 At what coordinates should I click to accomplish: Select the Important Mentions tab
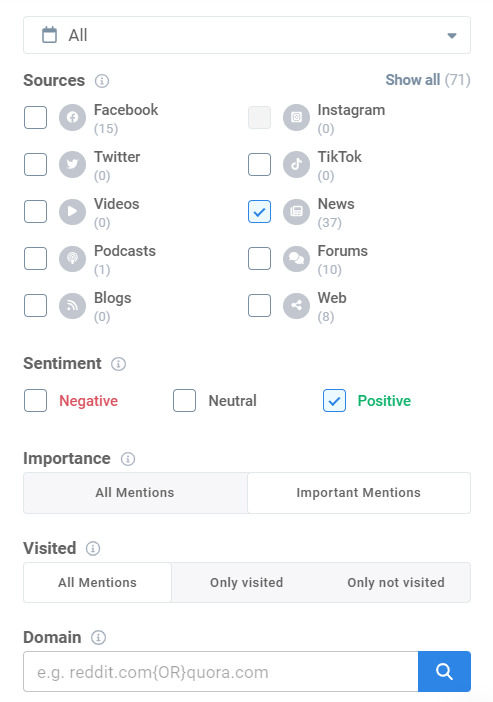(359, 492)
